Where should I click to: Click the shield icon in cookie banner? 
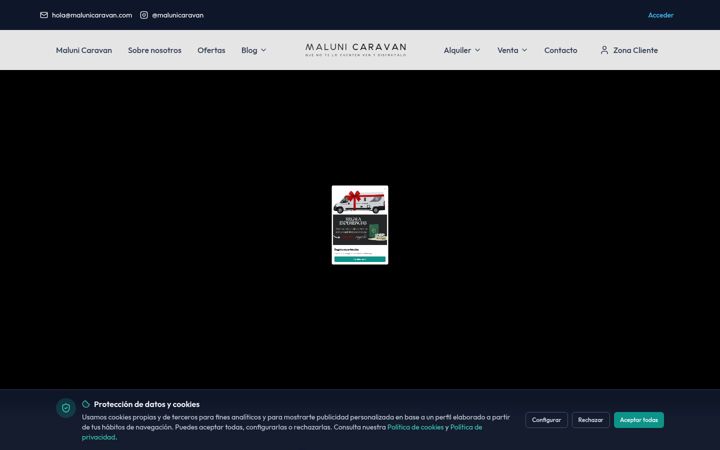(66, 408)
